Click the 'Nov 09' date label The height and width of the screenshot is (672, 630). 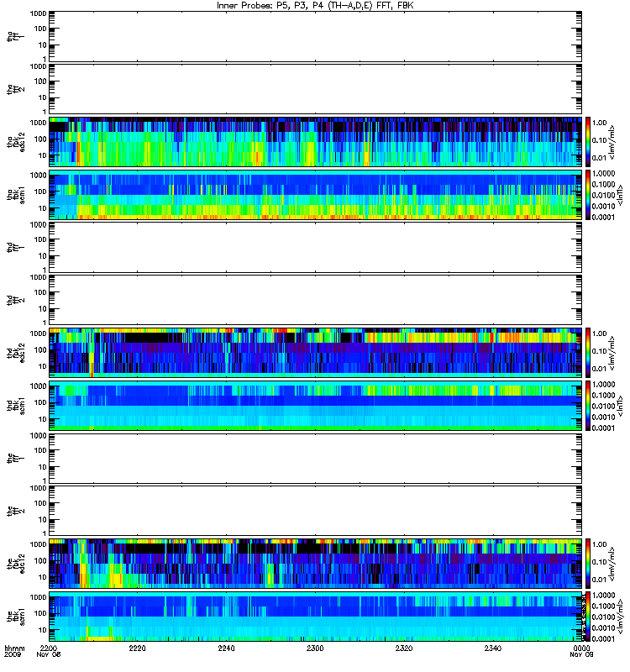coord(581,655)
